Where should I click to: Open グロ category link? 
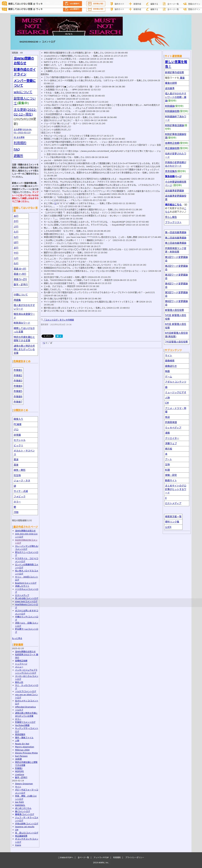16,430
